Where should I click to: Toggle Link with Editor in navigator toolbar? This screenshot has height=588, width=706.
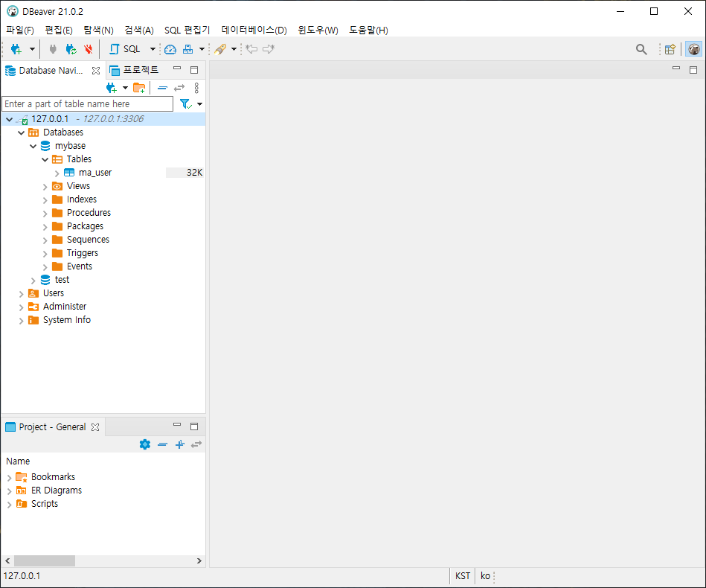click(179, 88)
